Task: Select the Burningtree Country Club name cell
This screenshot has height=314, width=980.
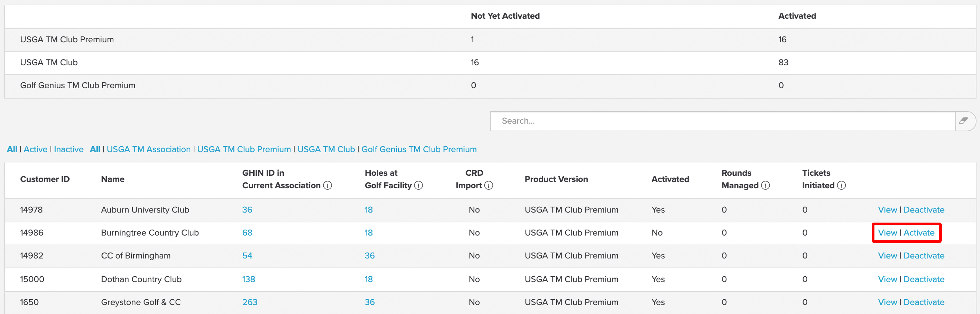Action: point(150,233)
